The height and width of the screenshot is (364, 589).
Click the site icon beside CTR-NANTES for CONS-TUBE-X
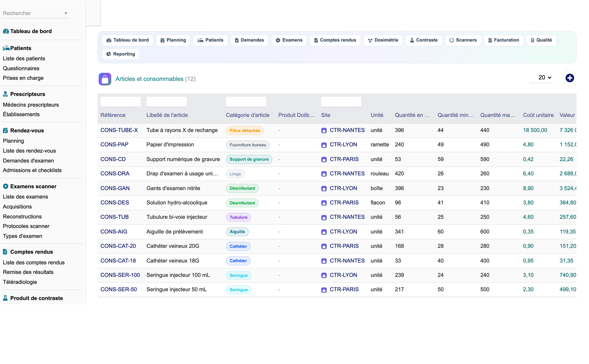(x=324, y=131)
